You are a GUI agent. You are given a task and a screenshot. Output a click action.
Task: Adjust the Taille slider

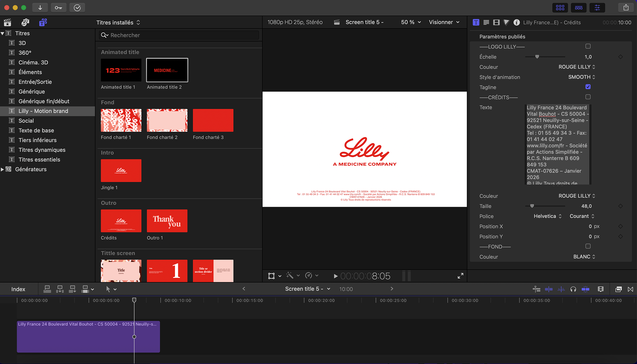(x=532, y=206)
